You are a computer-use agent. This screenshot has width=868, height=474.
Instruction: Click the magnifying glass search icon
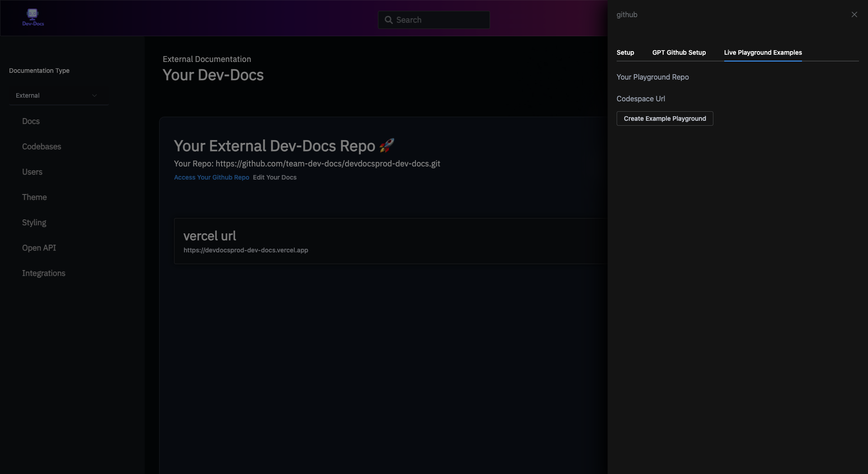(388, 20)
